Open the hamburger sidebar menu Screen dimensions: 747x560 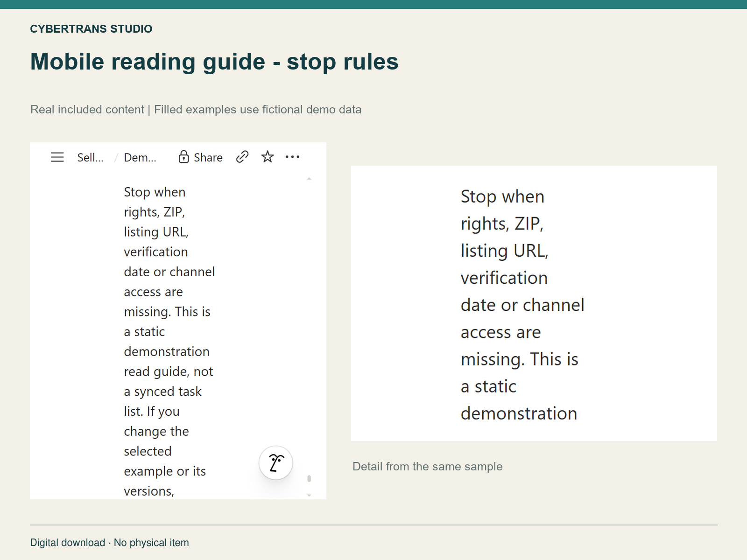click(57, 157)
